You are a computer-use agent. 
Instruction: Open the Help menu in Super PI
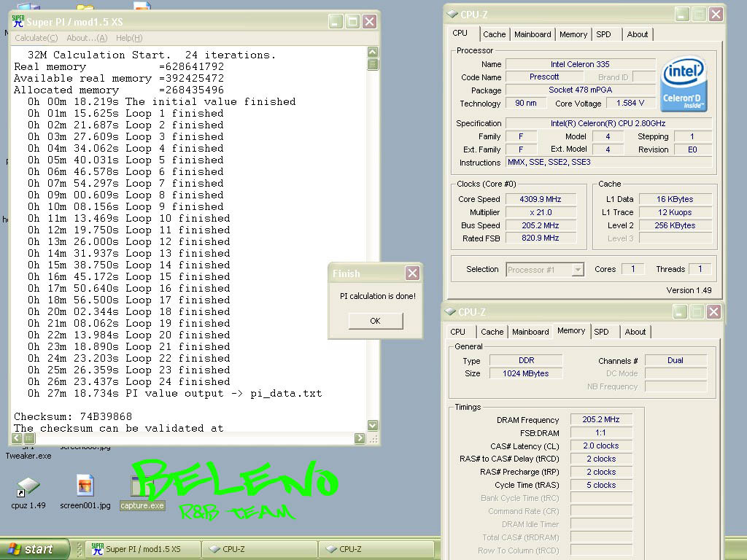[129, 38]
